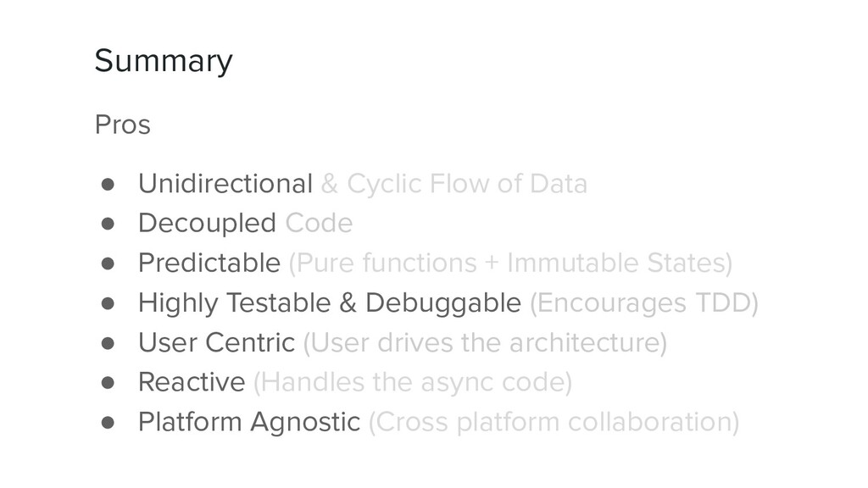The image size is (868, 488).
Task: Click faded text Handles the async code
Action: pyautogui.click(x=413, y=383)
